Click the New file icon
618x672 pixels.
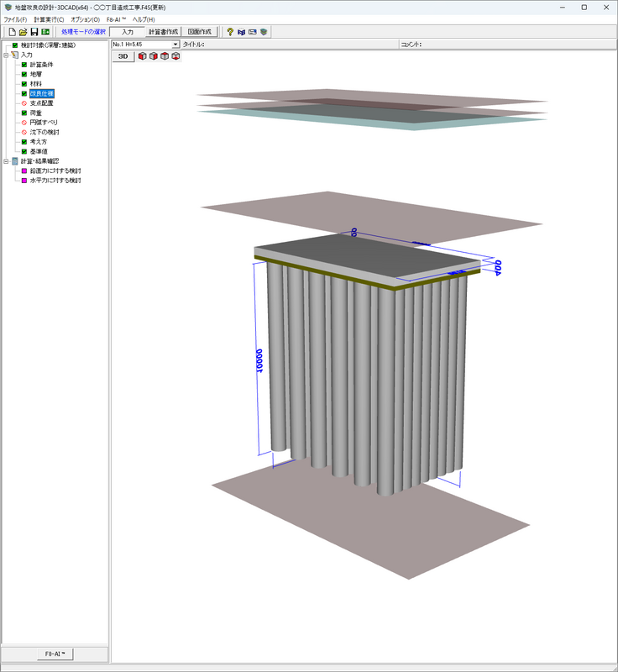pyautogui.click(x=13, y=32)
